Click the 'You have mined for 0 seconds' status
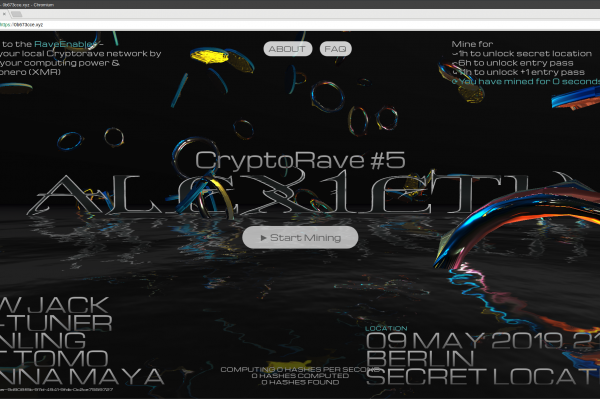 tap(529, 81)
